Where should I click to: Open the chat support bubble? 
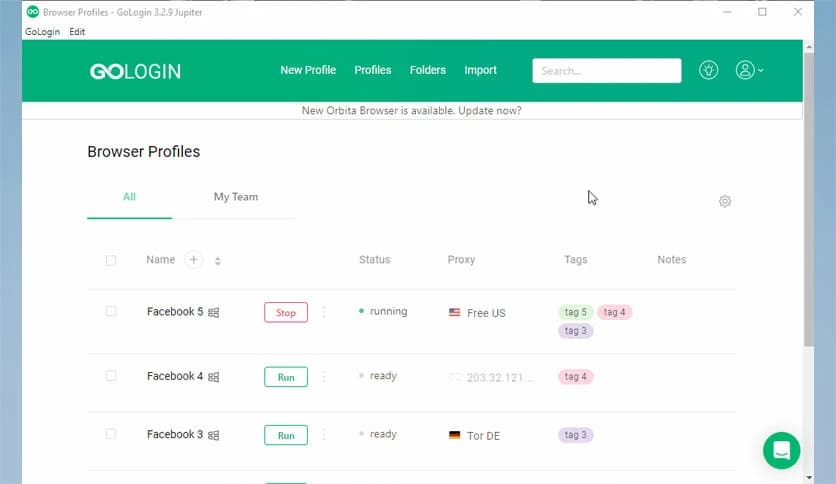781,450
